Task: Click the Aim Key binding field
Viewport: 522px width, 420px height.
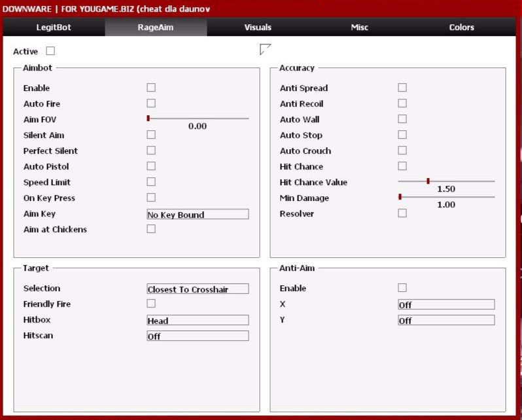Action: coord(198,215)
